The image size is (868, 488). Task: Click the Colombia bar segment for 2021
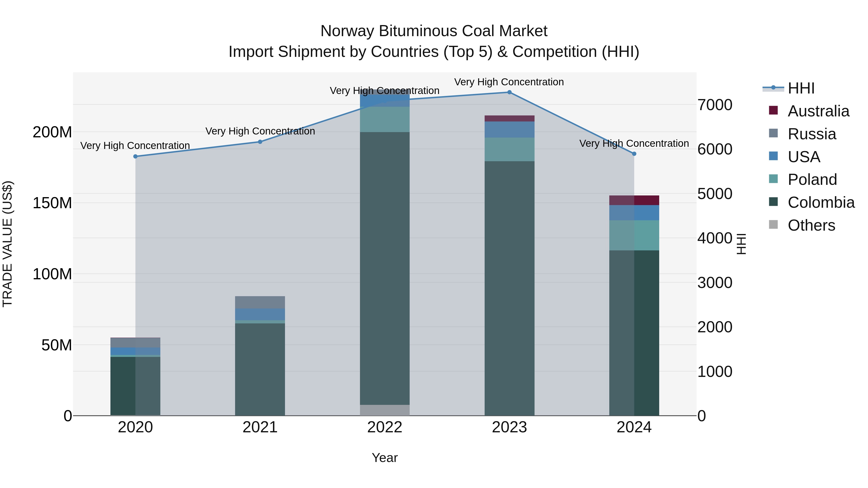point(260,369)
